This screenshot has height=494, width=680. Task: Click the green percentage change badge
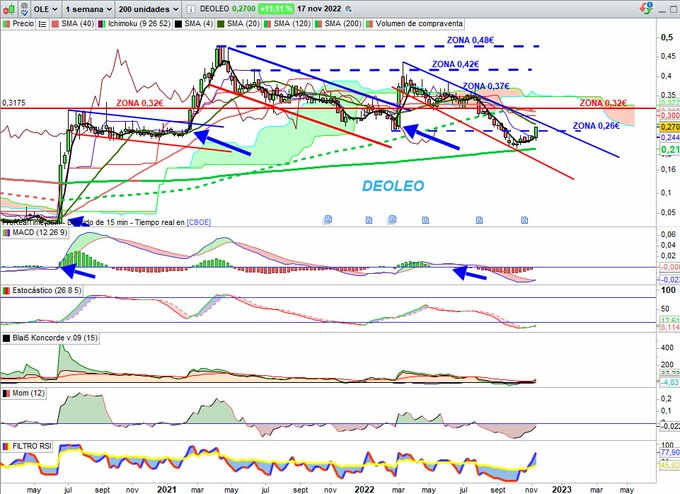[276, 9]
